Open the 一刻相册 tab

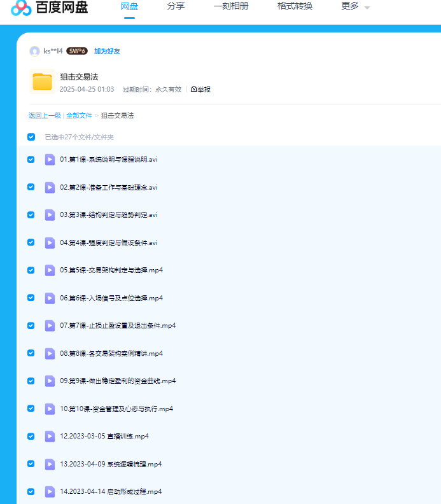pyautogui.click(x=231, y=6)
